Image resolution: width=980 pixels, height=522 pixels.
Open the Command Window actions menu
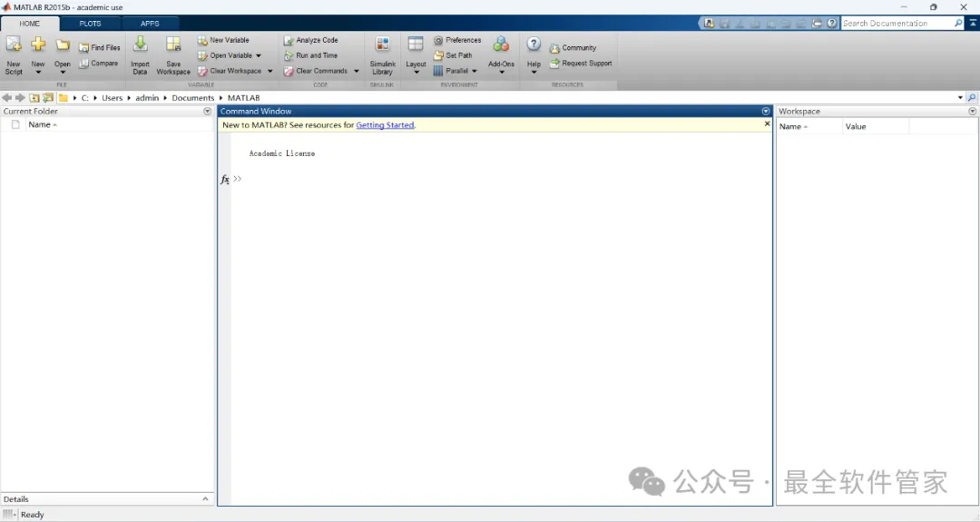(766, 112)
